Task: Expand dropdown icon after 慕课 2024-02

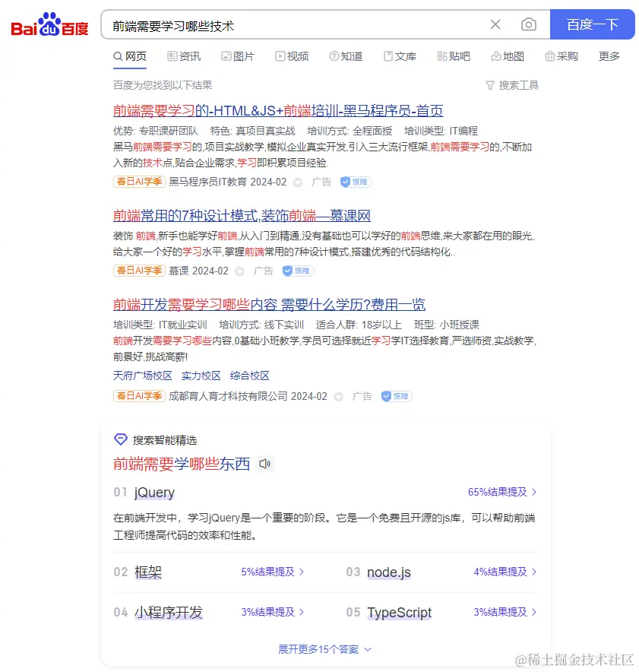Action: click(x=240, y=271)
